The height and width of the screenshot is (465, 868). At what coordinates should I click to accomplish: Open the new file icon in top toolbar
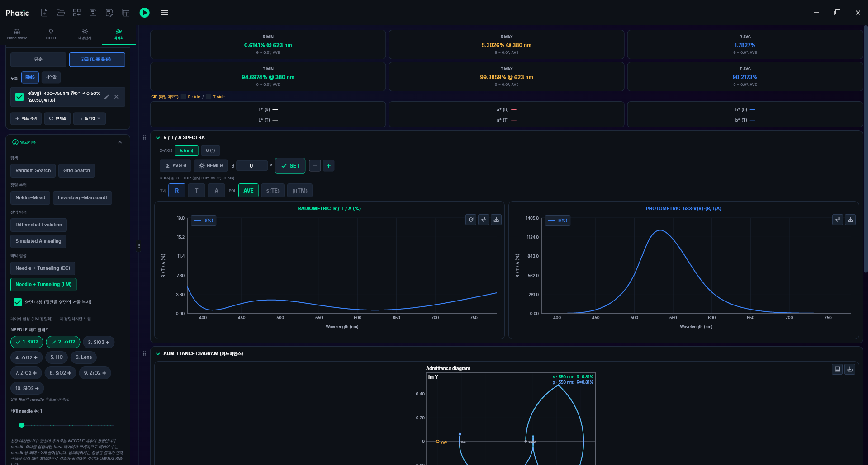[x=44, y=13]
